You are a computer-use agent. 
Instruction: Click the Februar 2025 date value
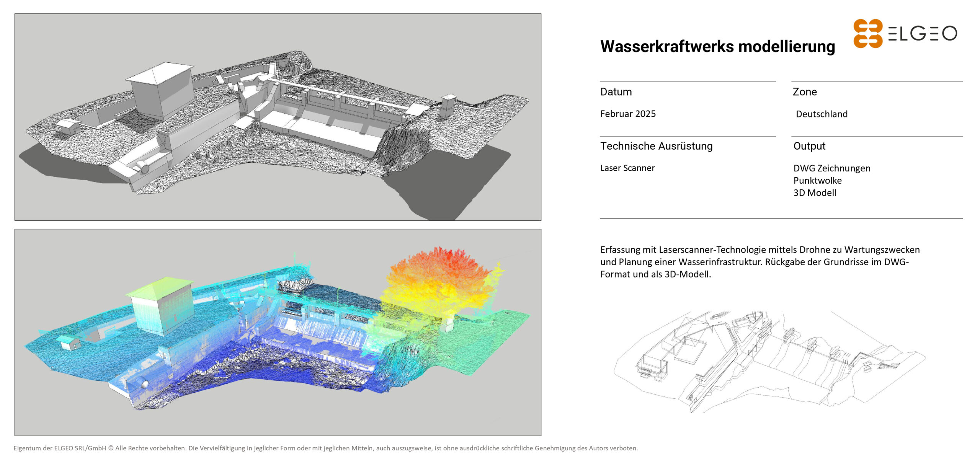pyautogui.click(x=628, y=114)
